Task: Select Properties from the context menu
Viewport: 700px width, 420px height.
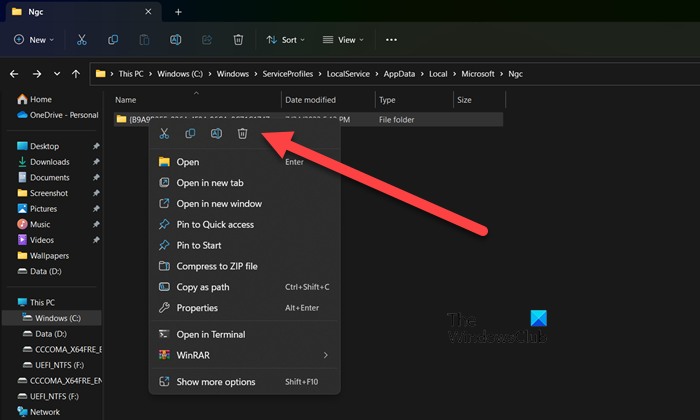Action: pyautogui.click(x=197, y=308)
